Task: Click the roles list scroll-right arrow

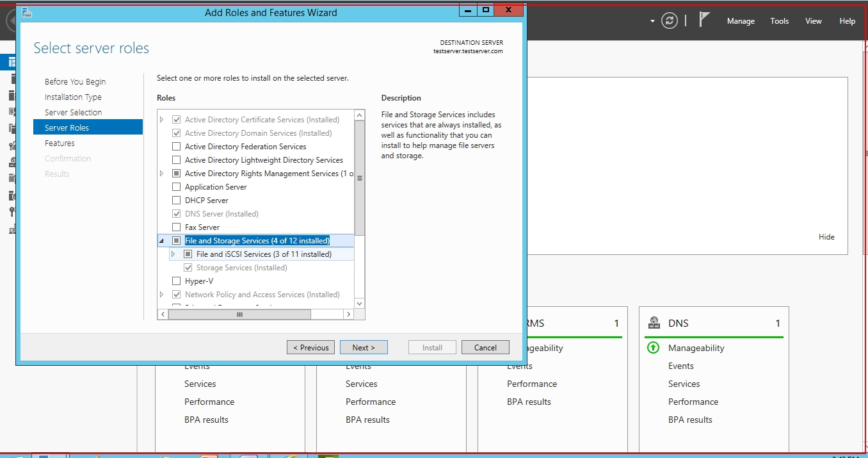Action: pos(348,314)
